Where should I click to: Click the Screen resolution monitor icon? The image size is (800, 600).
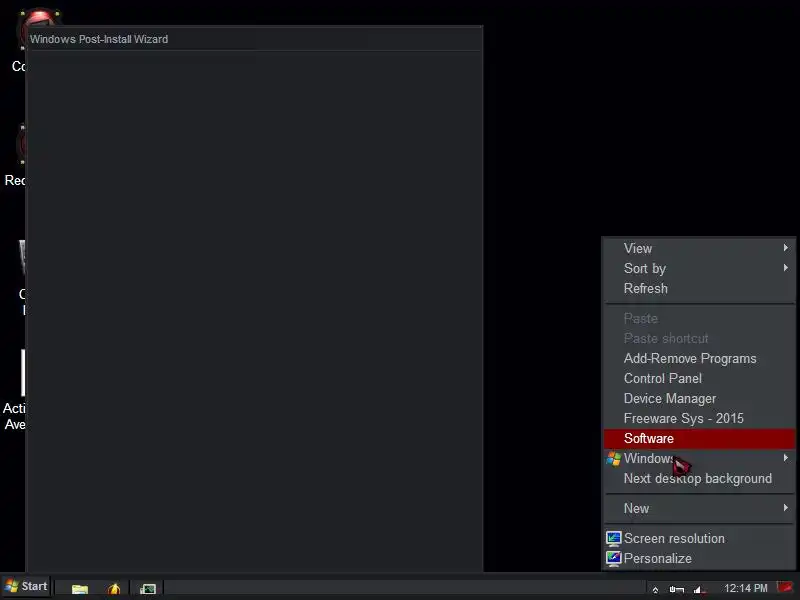613,538
